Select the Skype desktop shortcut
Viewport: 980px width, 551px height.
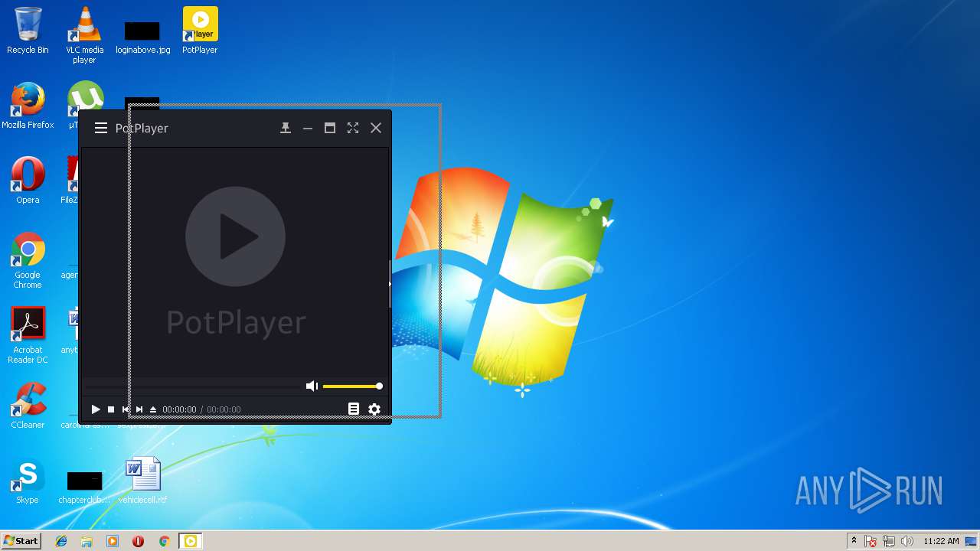(x=28, y=481)
